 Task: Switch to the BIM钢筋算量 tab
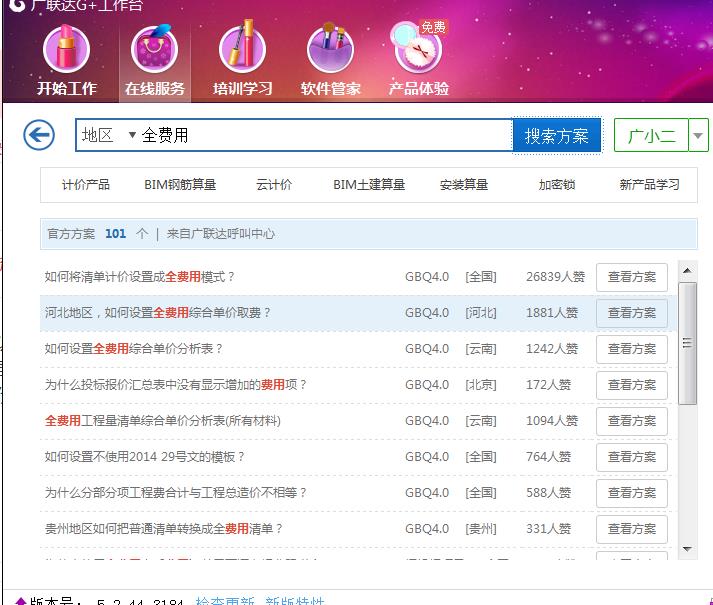pyautogui.click(x=180, y=185)
